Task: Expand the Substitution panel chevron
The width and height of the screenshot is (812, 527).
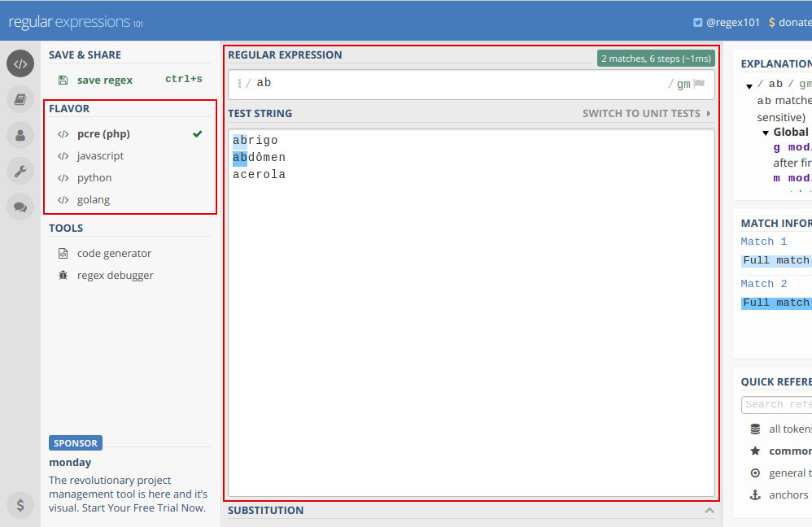Action: click(x=709, y=511)
